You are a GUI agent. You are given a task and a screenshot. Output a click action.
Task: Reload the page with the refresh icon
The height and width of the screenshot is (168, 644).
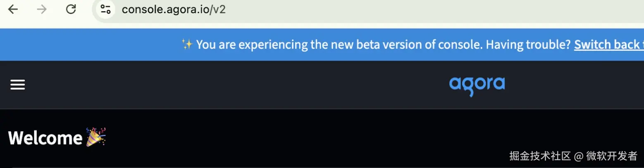point(71,9)
